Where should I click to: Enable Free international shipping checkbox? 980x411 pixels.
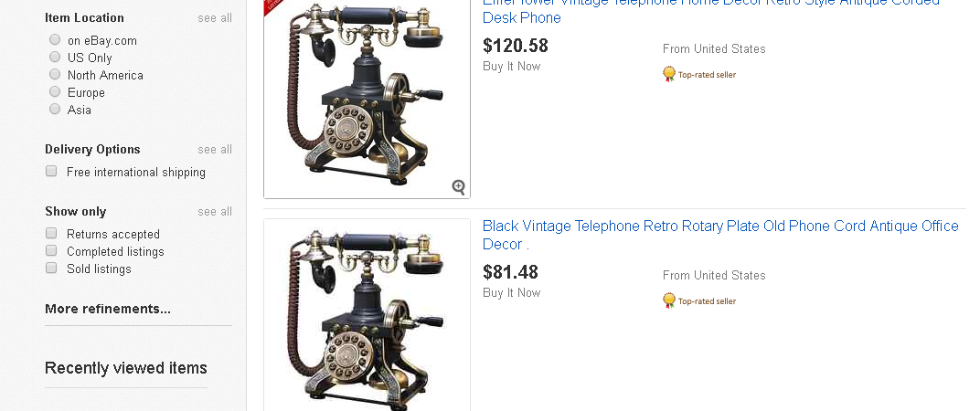[51, 172]
